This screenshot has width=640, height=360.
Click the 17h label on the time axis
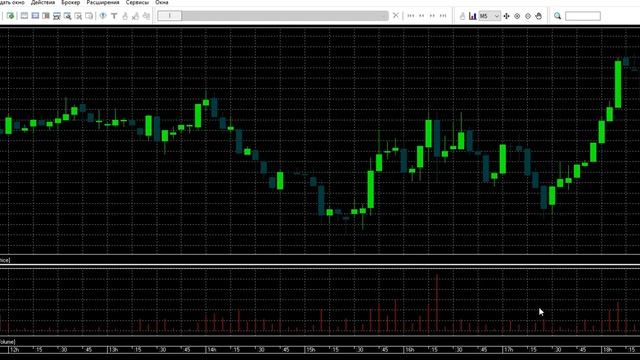508,350
